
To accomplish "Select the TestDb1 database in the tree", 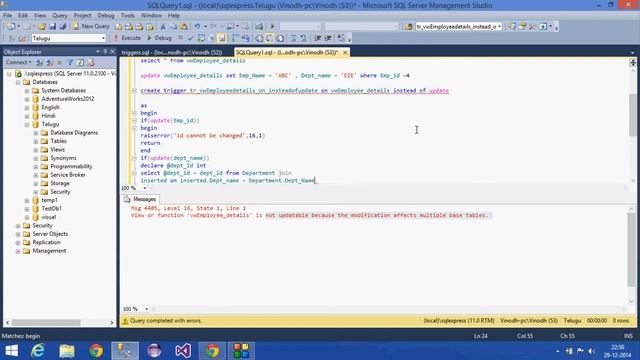I will (x=51, y=209).
